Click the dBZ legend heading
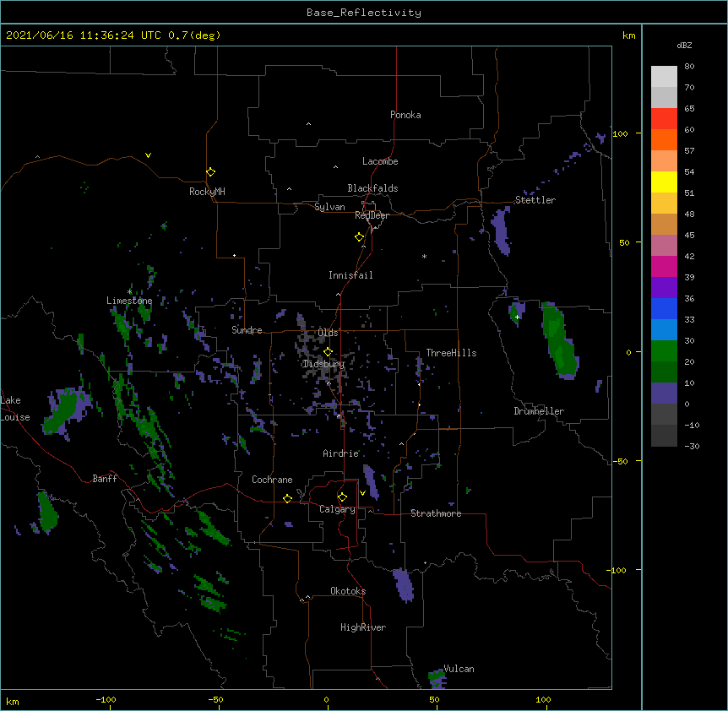Viewport: 728px width, 711px height. tap(684, 45)
